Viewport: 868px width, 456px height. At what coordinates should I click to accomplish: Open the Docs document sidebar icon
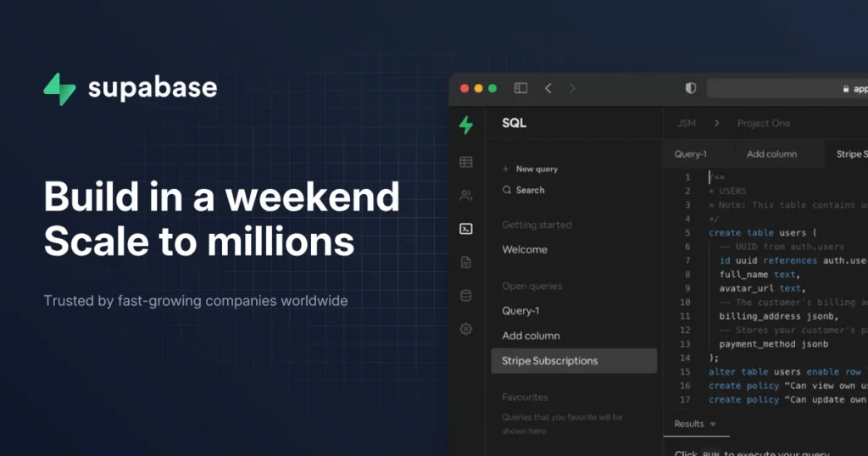pos(466,262)
